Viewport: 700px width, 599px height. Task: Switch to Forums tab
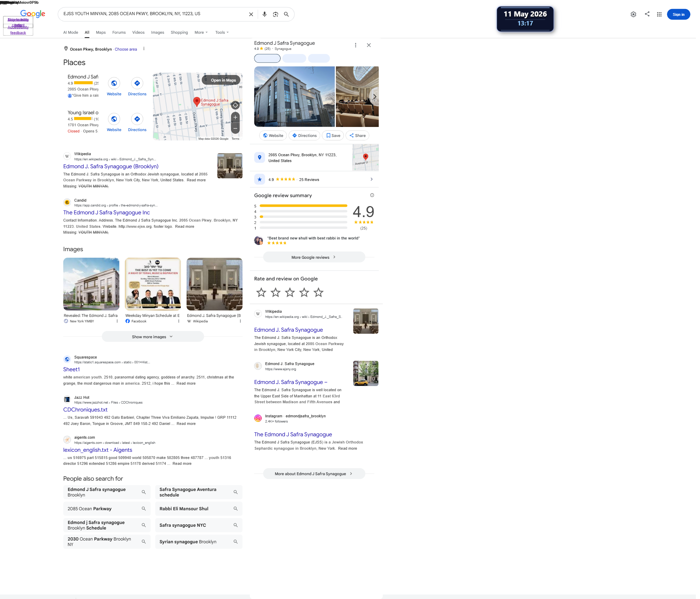click(x=119, y=32)
